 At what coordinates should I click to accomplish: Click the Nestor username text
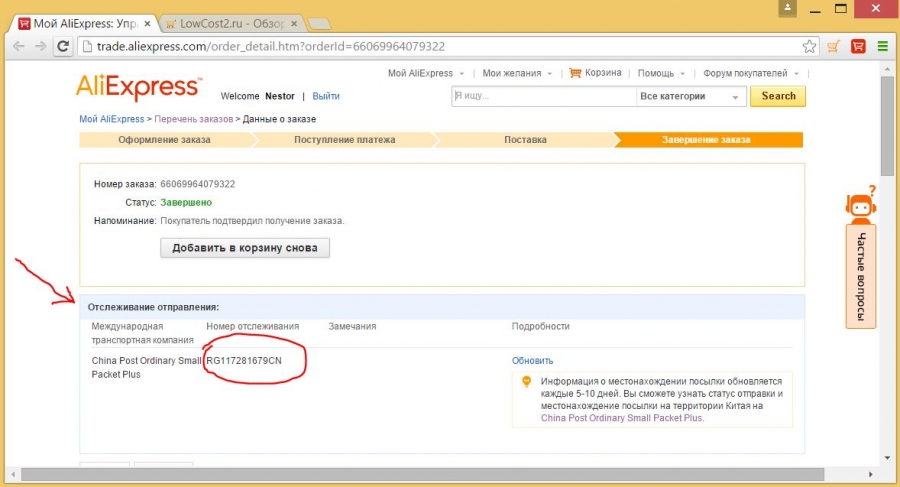280,96
